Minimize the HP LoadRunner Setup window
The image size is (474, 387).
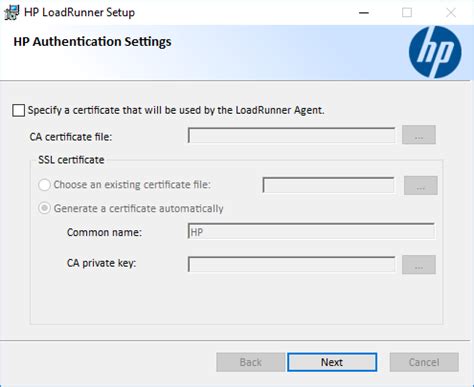tap(364, 13)
